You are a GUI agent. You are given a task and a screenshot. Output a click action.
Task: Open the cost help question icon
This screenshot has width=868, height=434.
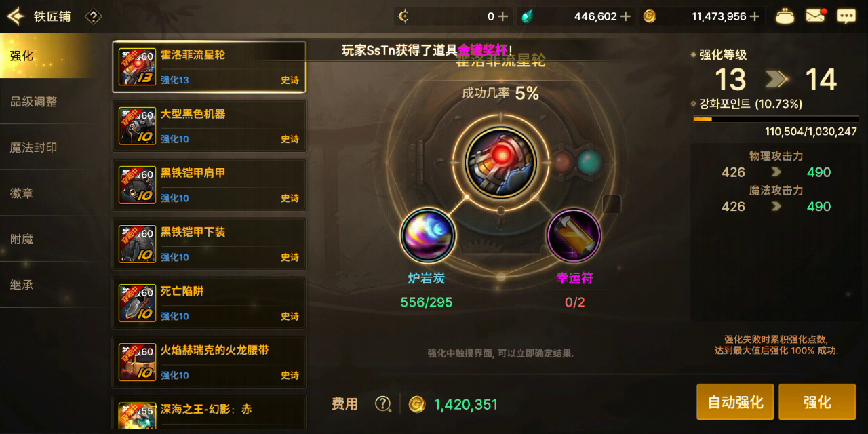coord(383,404)
